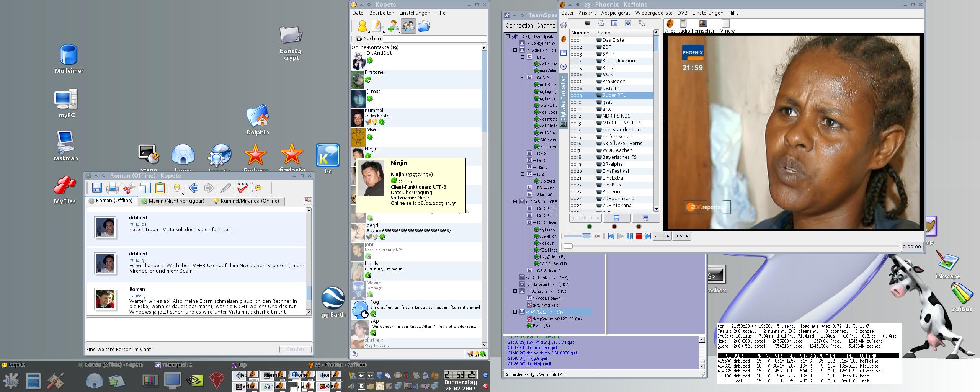Click the scissors cut icon in chat toolbar

pos(129,188)
